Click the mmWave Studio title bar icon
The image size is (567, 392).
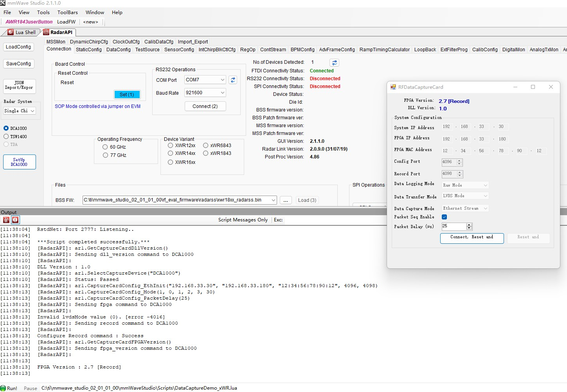pyautogui.click(x=3, y=3)
